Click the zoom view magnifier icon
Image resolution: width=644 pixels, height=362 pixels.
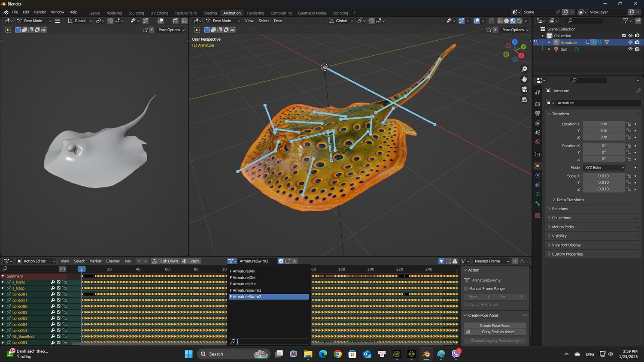coord(524,69)
